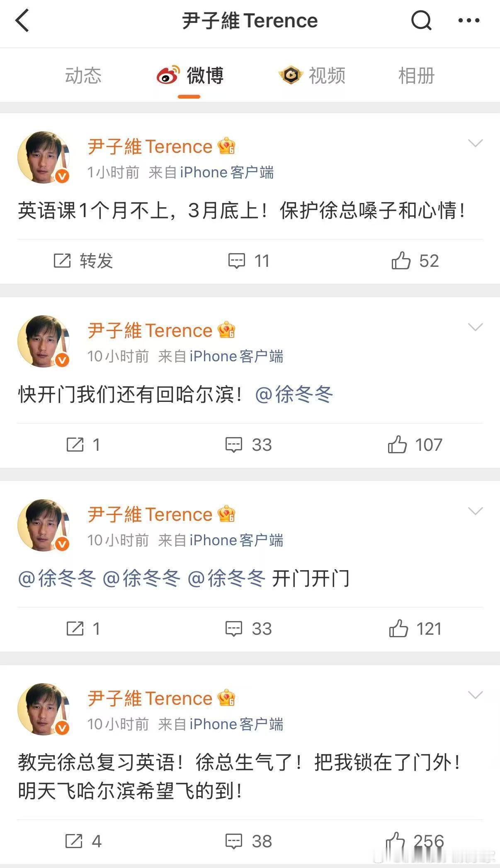
Task: Open comments icon showing 11 on the first post
Action: tap(236, 261)
